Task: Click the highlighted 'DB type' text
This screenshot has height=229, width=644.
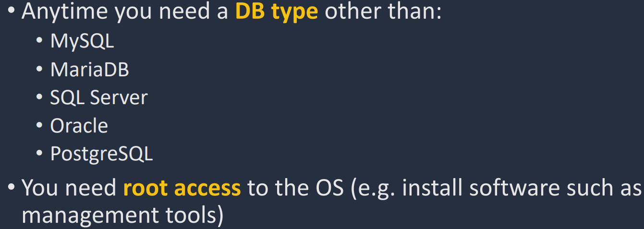Action: [x=276, y=12]
